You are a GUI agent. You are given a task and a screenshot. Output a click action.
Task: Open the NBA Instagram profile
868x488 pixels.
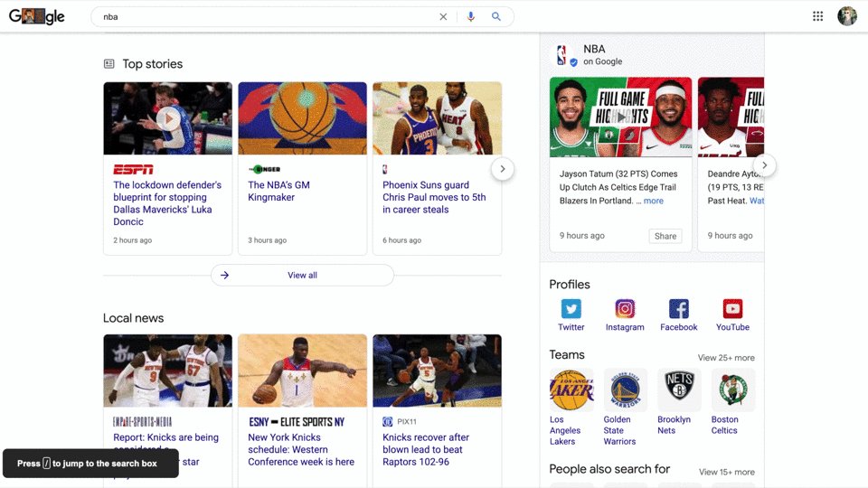coord(625,314)
